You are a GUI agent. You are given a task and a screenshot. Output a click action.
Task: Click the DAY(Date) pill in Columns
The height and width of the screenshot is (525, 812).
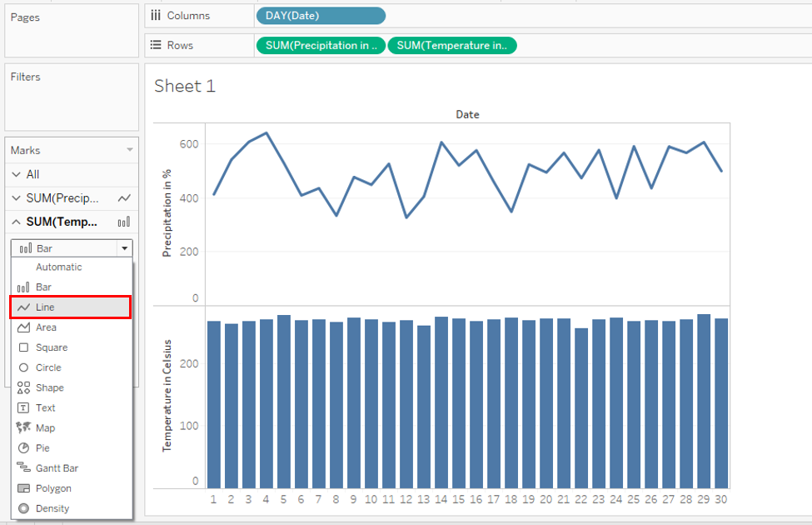[321, 16]
